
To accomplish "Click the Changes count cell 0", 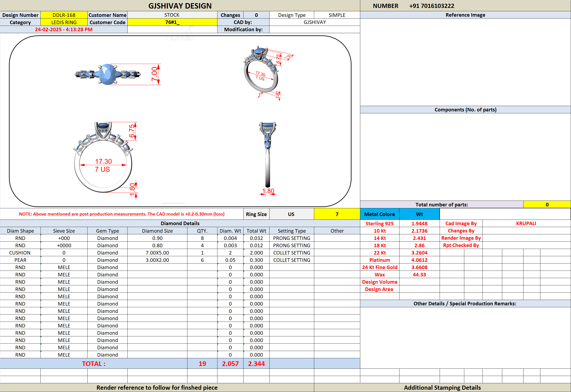I will pyautogui.click(x=256, y=15).
